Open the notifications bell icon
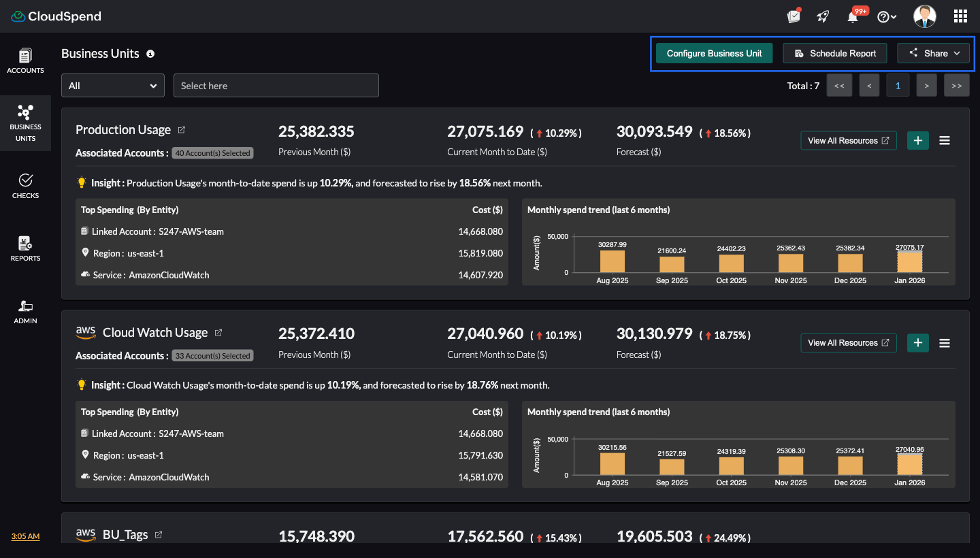 [853, 17]
